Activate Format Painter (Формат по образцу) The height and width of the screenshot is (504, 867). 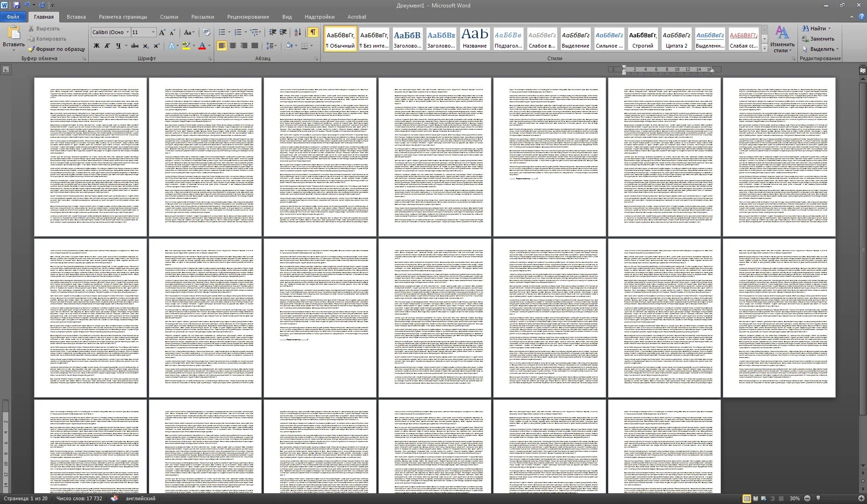pyautogui.click(x=56, y=49)
